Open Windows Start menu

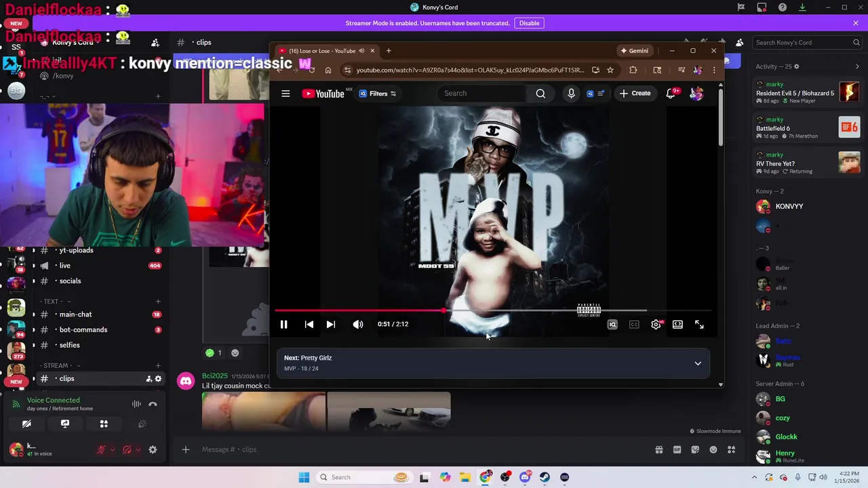click(x=304, y=477)
